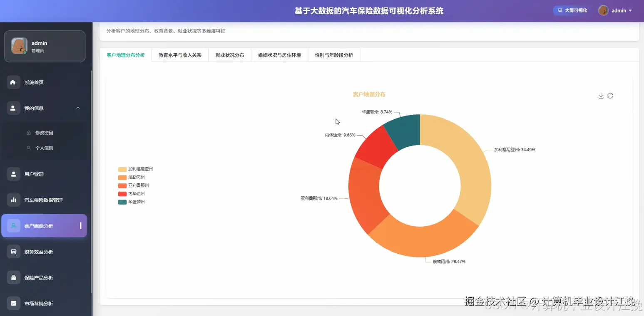This screenshot has height=316, width=644.
Task: Click the portrait icon beside 客户画像分析
Action: [x=13, y=226]
